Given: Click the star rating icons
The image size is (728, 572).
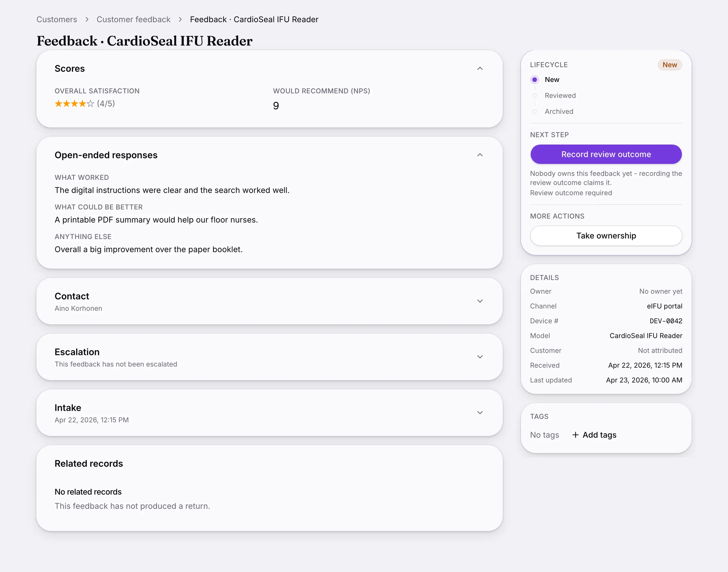Looking at the screenshot, I should coord(74,104).
